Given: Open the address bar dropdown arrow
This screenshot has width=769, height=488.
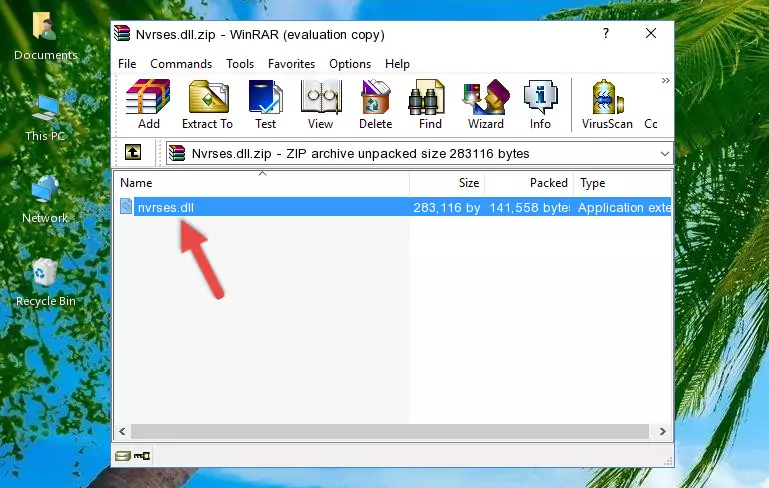Looking at the screenshot, I should (665, 154).
